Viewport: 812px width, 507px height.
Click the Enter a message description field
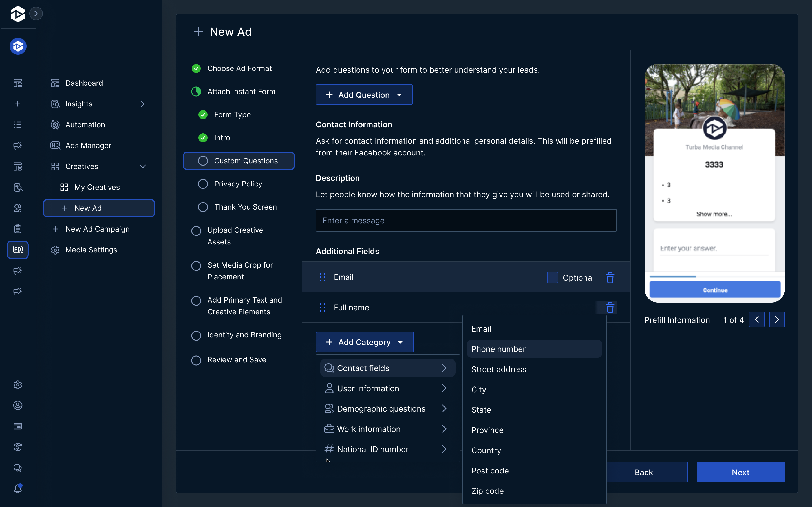(x=466, y=220)
